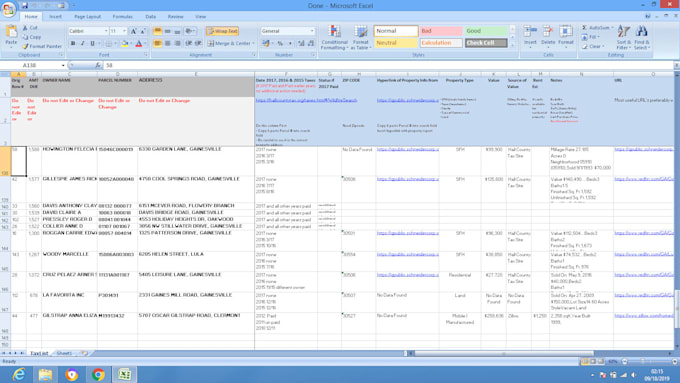Toggle Bottom Align
The image size is (680, 383).
point(177,31)
